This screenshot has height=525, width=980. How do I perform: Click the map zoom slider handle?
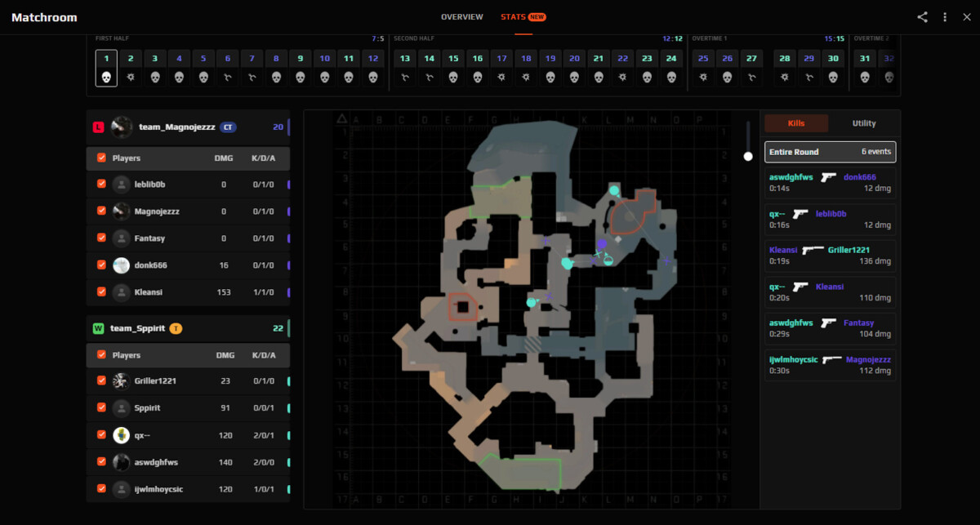(x=748, y=156)
